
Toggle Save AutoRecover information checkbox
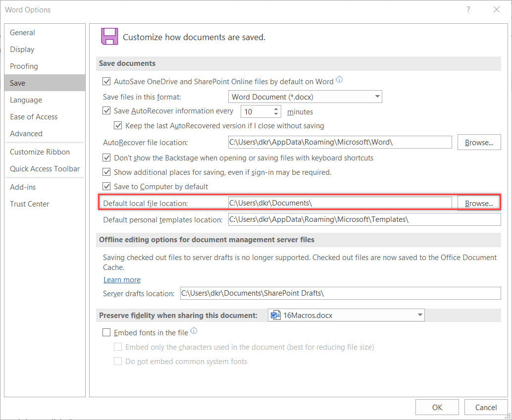click(x=106, y=111)
